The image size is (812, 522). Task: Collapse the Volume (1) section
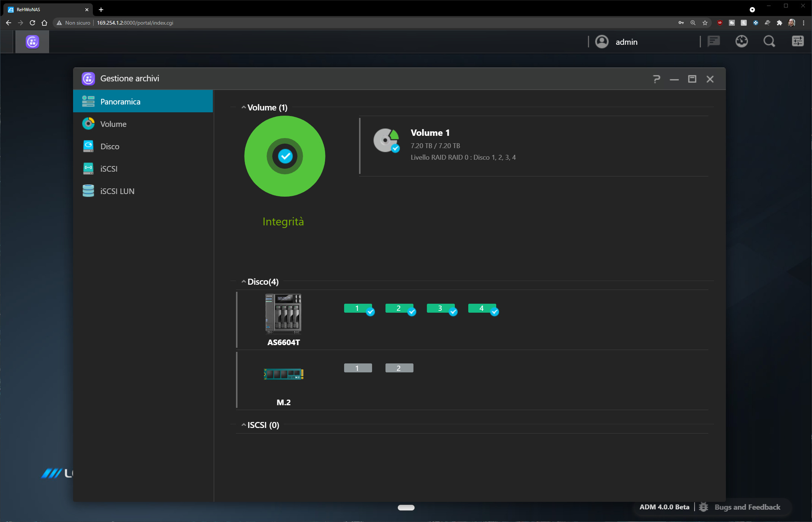coord(244,107)
